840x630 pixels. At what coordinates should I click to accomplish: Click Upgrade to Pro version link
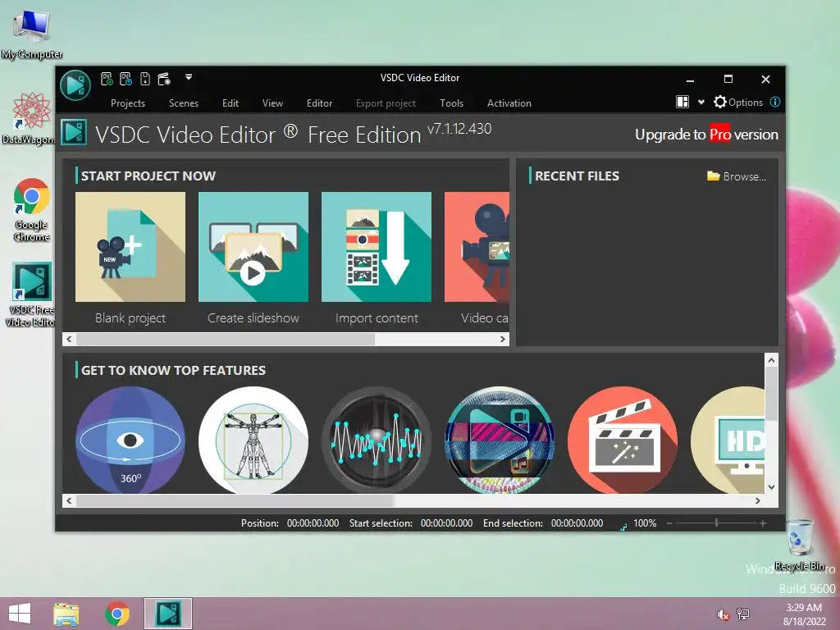point(706,135)
